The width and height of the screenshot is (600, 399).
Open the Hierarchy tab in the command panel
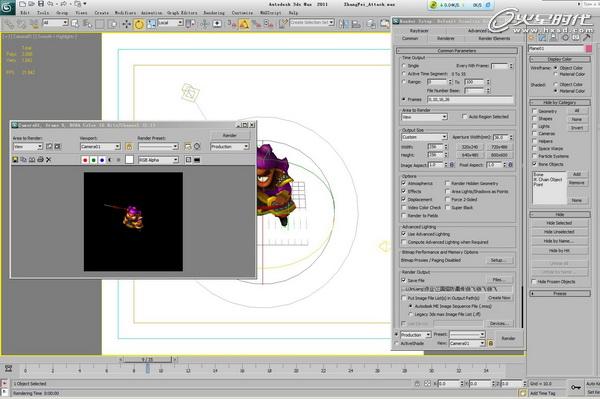(554, 37)
